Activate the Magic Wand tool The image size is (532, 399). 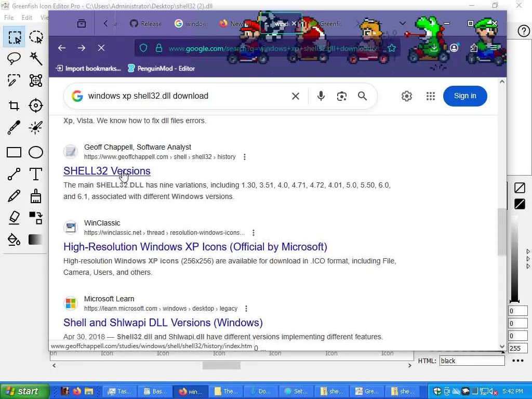[x=36, y=59]
